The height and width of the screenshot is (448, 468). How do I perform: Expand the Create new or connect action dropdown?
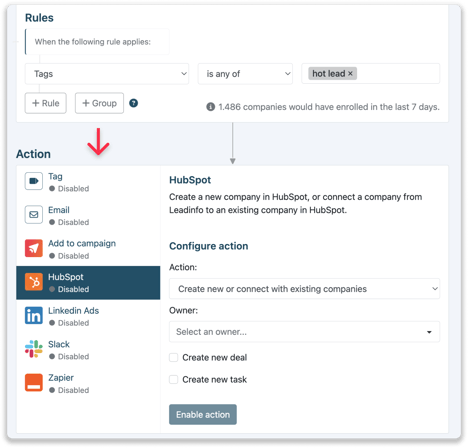pyautogui.click(x=304, y=289)
